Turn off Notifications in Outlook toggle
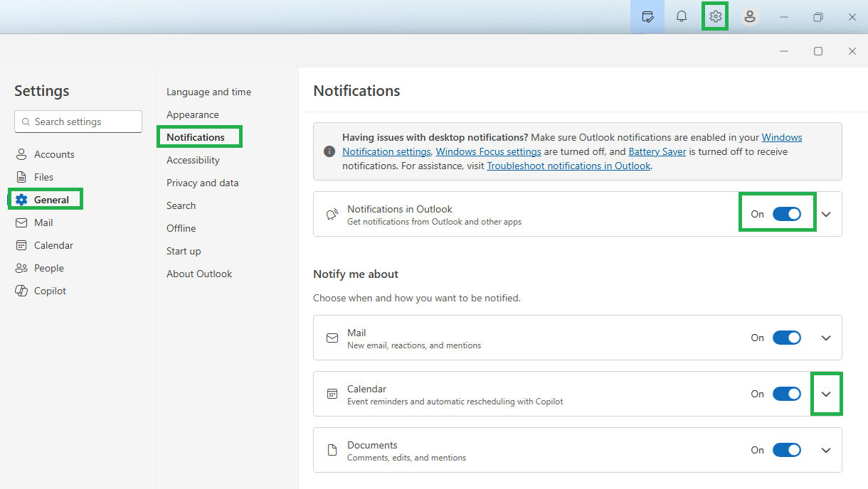This screenshot has width=868, height=489. (787, 214)
